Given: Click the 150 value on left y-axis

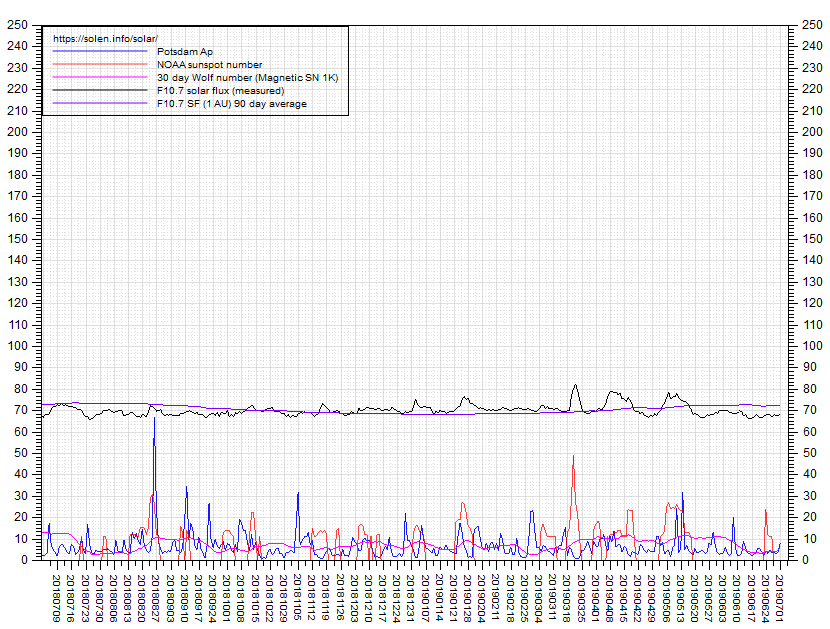Looking at the screenshot, I should click(17, 239).
